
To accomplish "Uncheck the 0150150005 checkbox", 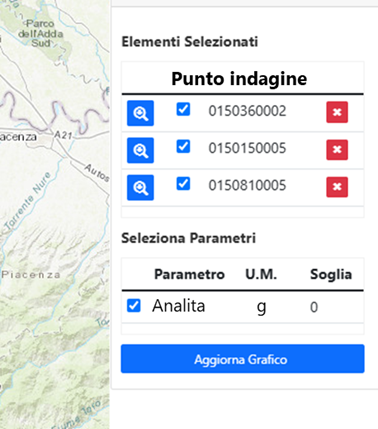I will pyautogui.click(x=183, y=147).
